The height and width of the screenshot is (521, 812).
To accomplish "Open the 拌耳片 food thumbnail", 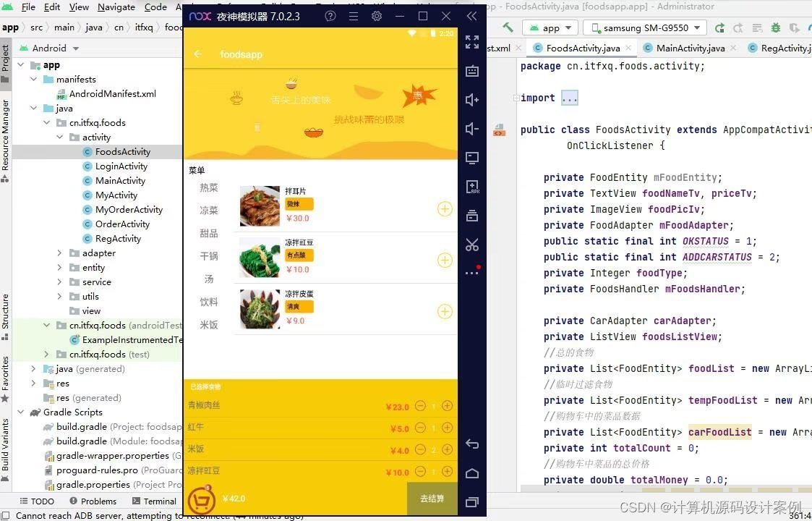I will (x=260, y=206).
